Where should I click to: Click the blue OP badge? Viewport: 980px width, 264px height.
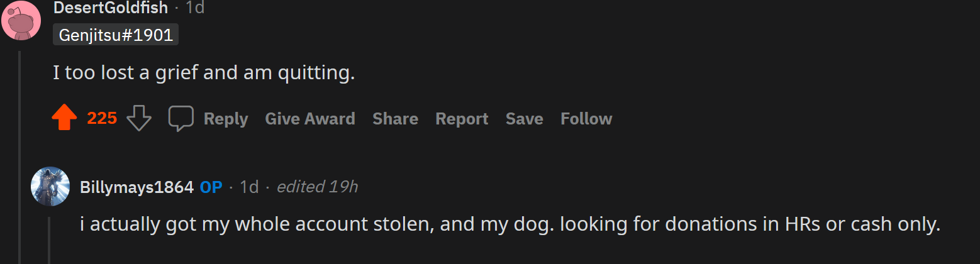[x=211, y=187]
